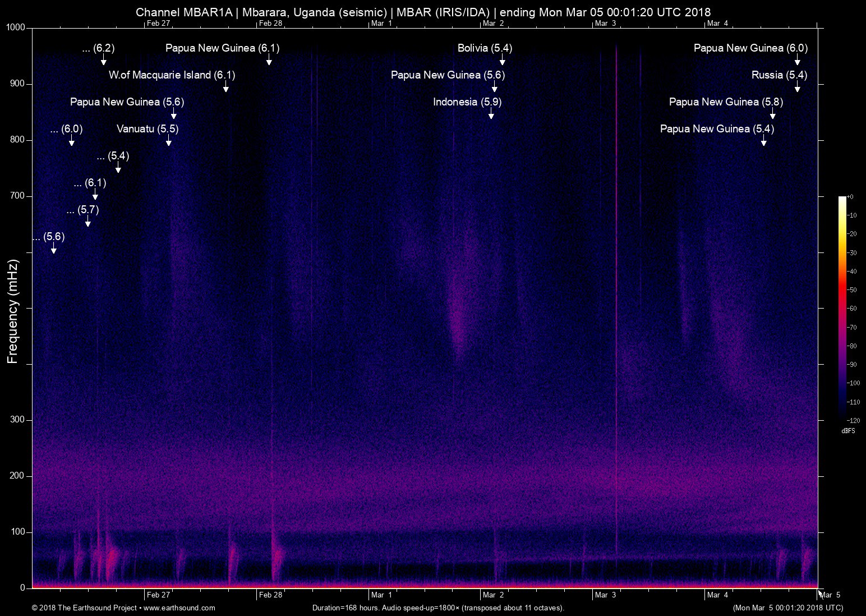This screenshot has height=616, width=866.
Task: Select the Mar 1 label on top time axis
Action: pos(381,23)
